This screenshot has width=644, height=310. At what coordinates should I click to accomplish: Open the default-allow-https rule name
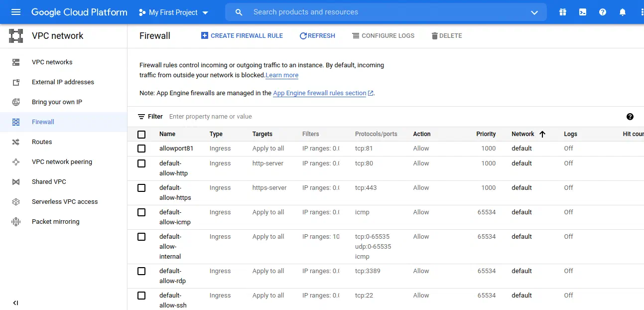(x=175, y=193)
